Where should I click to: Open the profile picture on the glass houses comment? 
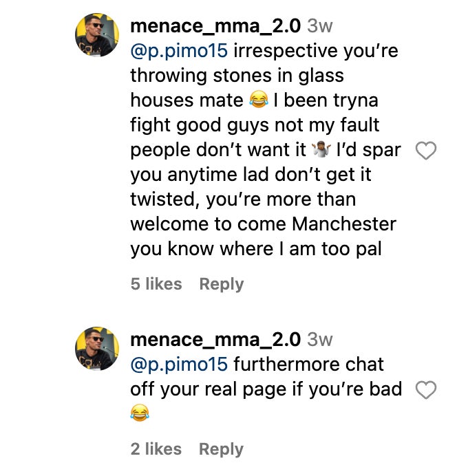click(x=97, y=34)
